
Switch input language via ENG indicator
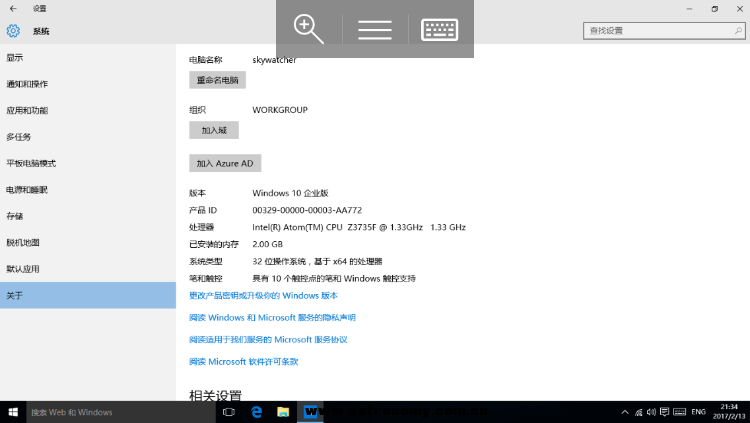pyautogui.click(x=698, y=412)
